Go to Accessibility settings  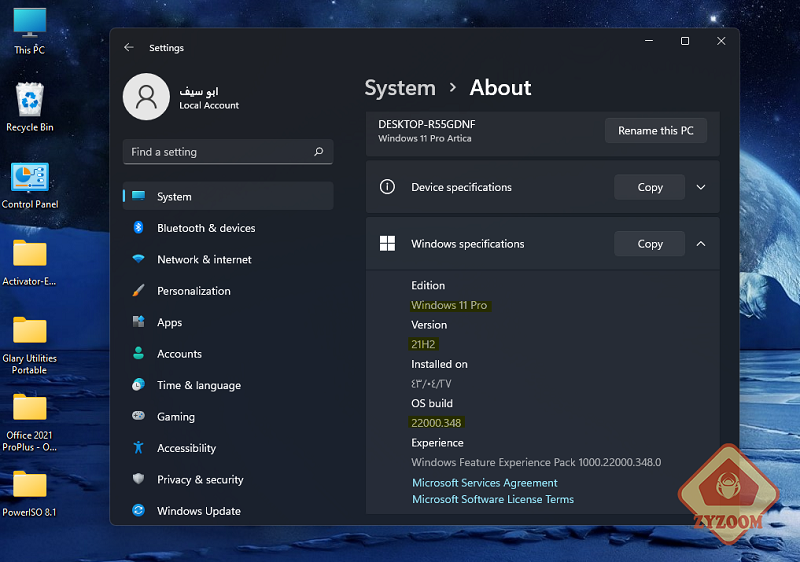click(x=228, y=448)
